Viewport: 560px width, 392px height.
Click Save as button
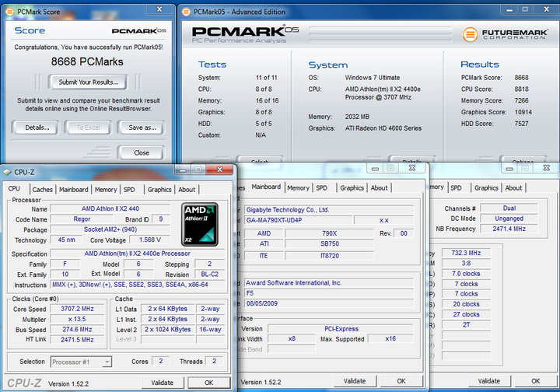click(142, 128)
